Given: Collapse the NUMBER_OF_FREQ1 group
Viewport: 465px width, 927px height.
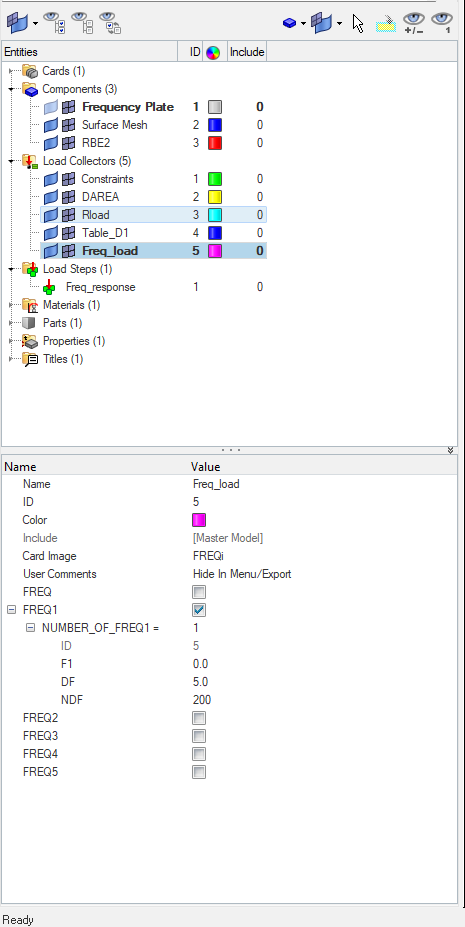Looking at the screenshot, I should pos(31,628).
